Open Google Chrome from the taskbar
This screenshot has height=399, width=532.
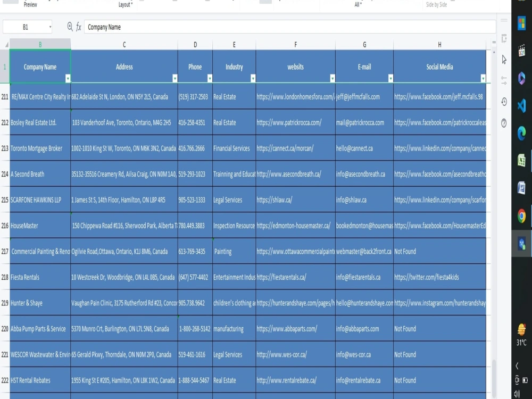click(522, 216)
